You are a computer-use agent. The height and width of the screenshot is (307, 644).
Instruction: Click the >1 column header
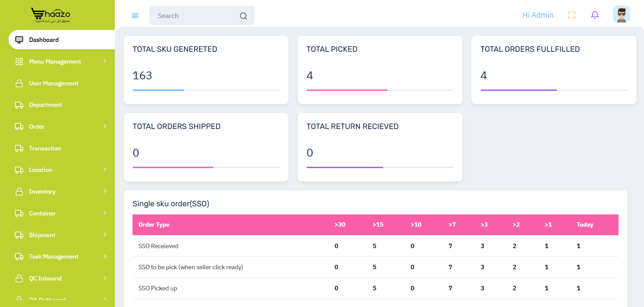tap(548, 225)
